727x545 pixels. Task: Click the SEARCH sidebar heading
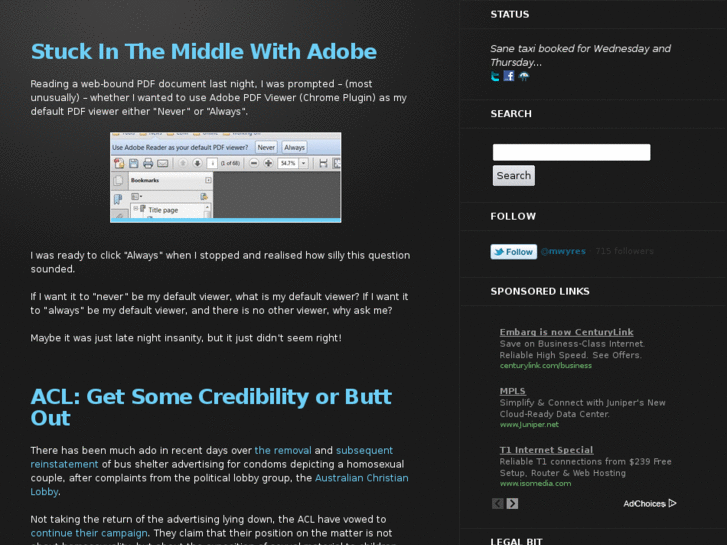511,114
